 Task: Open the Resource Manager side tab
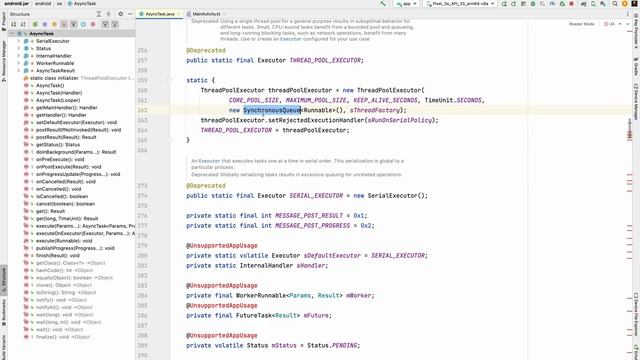pos(4,61)
